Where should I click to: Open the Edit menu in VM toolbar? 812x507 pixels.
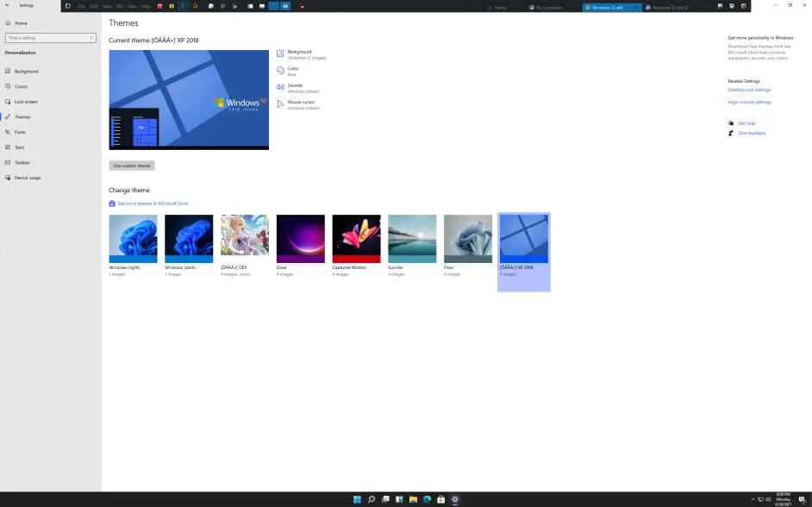pyautogui.click(x=93, y=6)
